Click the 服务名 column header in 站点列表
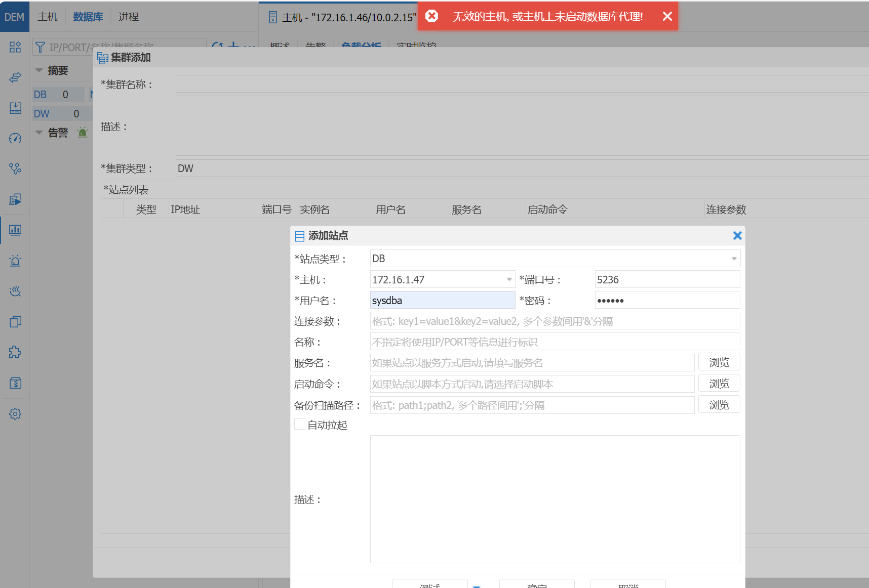This screenshot has height=588, width=869. pos(488,209)
